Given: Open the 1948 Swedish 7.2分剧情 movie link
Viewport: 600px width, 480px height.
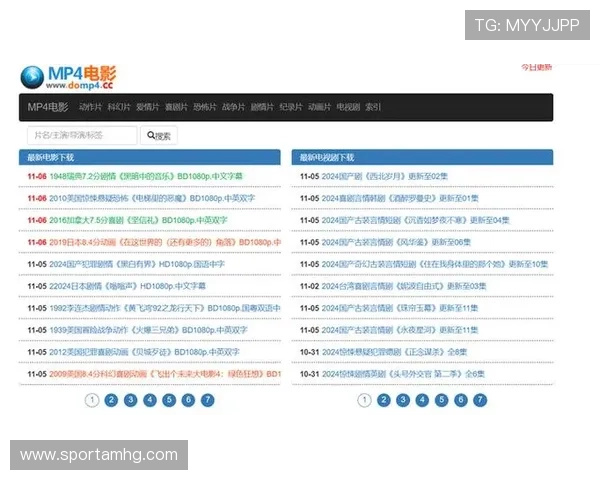Looking at the screenshot, I should coord(146,176).
